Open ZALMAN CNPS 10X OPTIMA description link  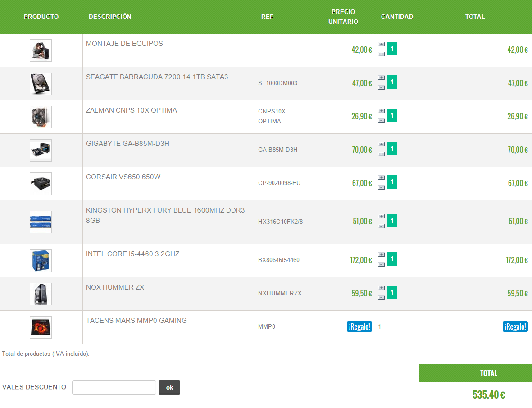pyautogui.click(x=132, y=110)
